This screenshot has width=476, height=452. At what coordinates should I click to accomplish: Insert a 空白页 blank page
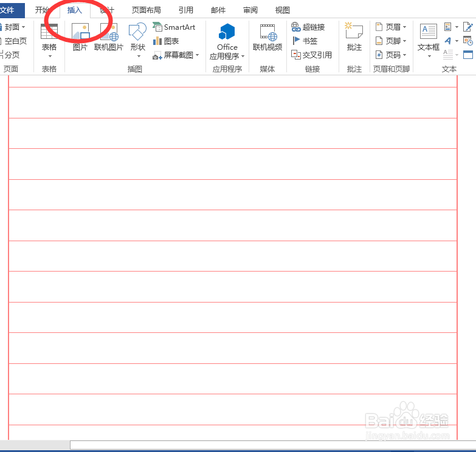pos(14,41)
